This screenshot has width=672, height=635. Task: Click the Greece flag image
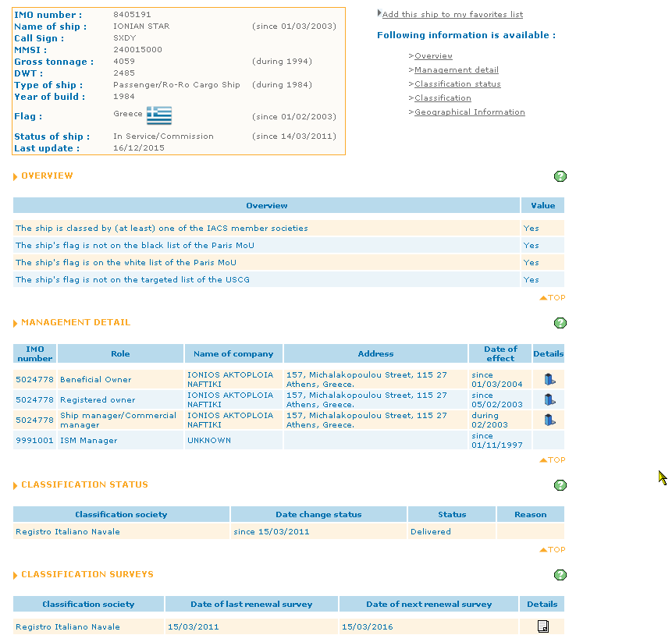pyautogui.click(x=158, y=115)
